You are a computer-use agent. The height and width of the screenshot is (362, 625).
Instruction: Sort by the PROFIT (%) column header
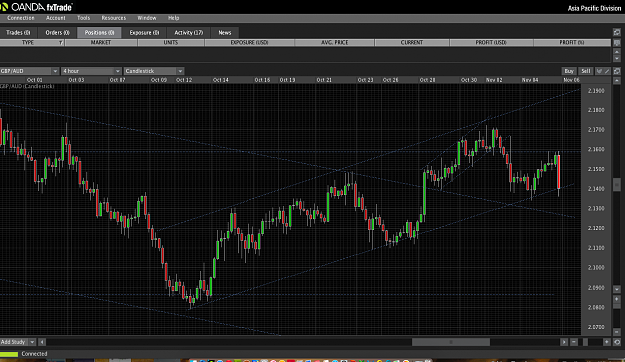click(572, 42)
